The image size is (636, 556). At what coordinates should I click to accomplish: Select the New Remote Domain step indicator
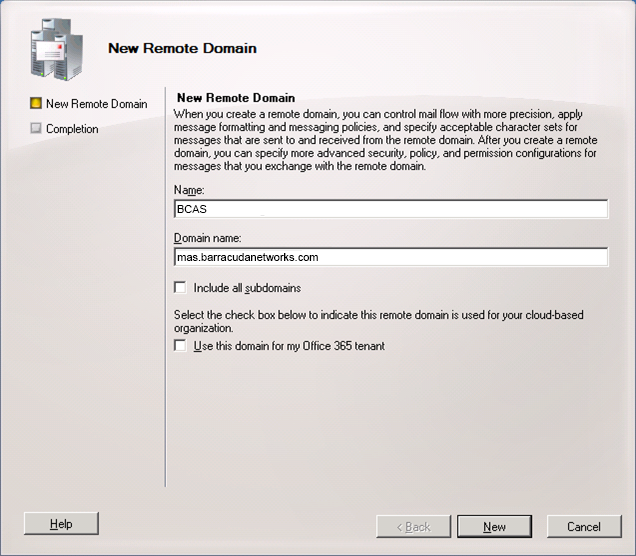pos(36,103)
